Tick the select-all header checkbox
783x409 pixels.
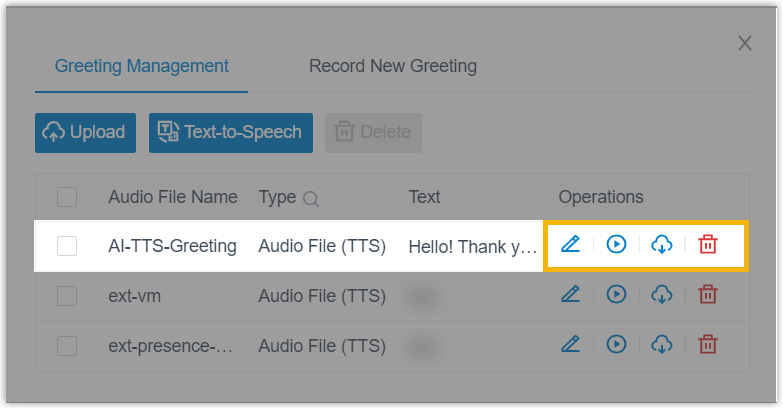click(x=67, y=197)
